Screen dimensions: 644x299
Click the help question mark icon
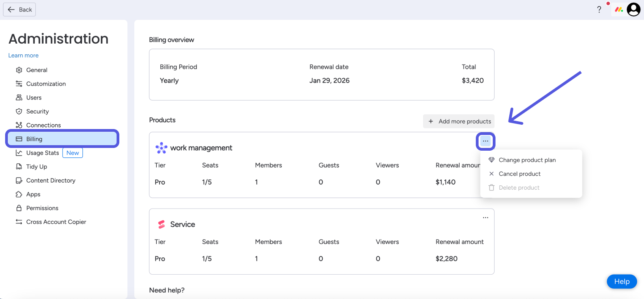(x=599, y=9)
